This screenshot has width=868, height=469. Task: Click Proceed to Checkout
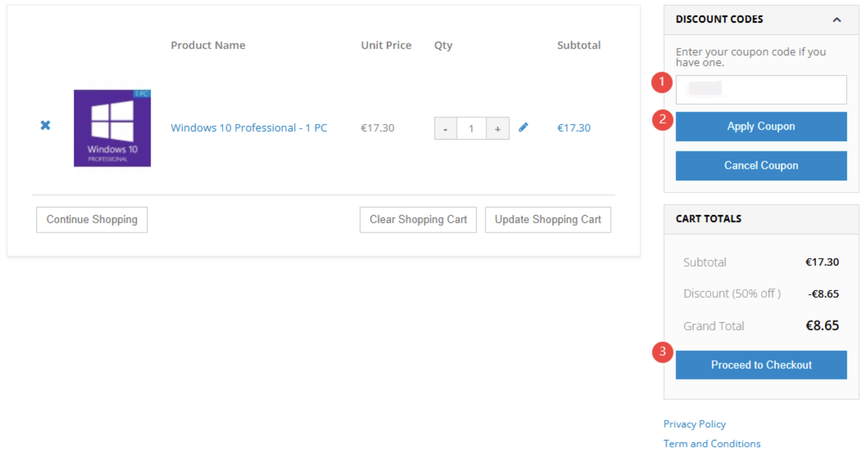(761, 365)
